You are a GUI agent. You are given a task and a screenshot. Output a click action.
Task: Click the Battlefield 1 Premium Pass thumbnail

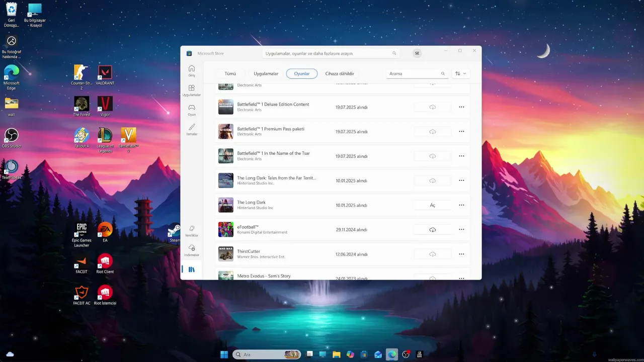pos(226,132)
